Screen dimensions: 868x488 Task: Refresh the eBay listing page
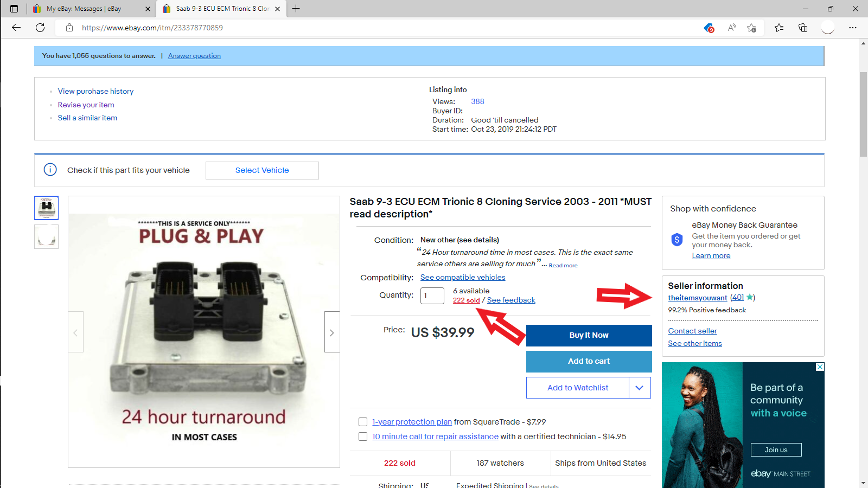[40, 28]
